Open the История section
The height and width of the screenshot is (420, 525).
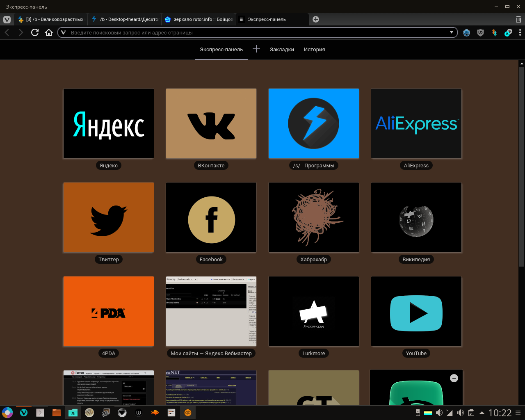pos(314,50)
